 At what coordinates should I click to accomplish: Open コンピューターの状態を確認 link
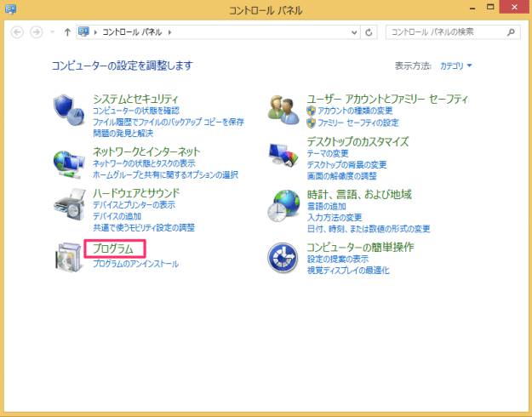136,111
